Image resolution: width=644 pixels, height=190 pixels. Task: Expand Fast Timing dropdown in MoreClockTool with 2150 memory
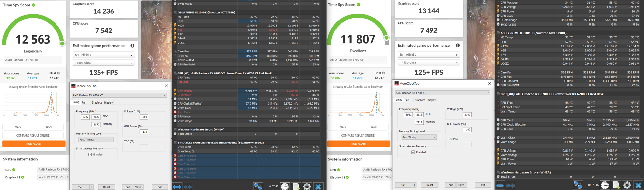(96, 140)
